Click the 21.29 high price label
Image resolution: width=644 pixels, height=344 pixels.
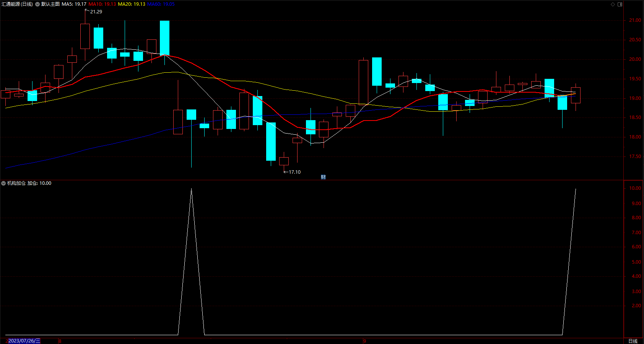click(96, 12)
